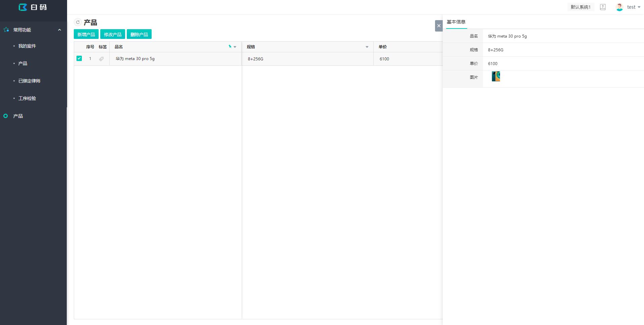Screen dimensions: 644x325
Task: Open 产品 under 常用功能
Action: click(x=23, y=63)
